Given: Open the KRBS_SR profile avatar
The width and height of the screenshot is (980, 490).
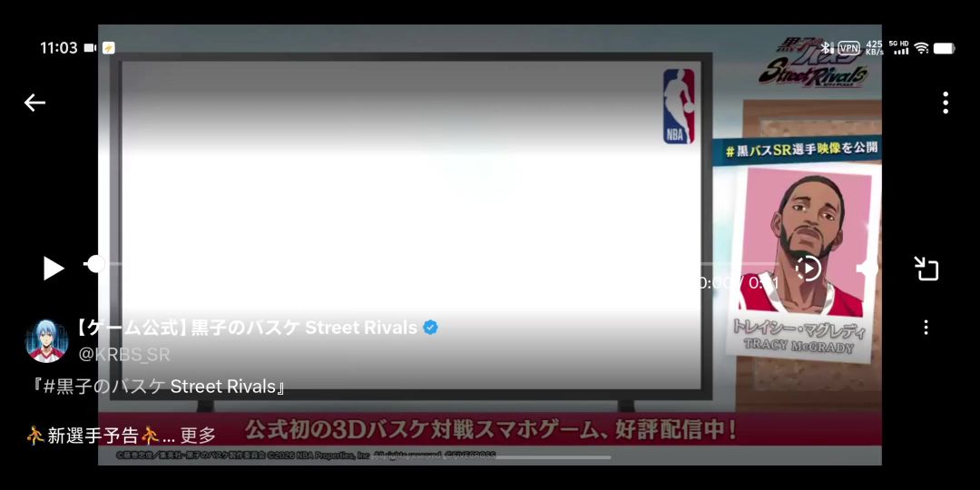Looking at the screenshot, I should coord(46,340).
